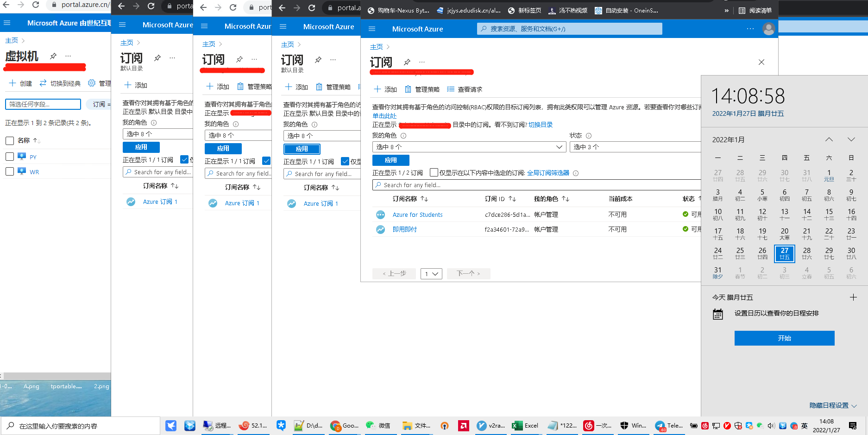Click the info icon beside 我的角色 in front window
This screenshot has height=435, width=868.
[403, 136]
